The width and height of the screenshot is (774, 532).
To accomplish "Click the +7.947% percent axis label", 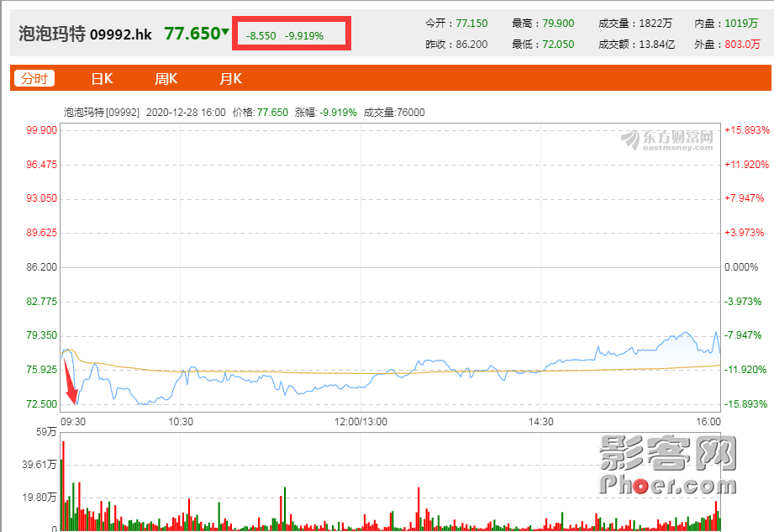I will coord(744,198).
